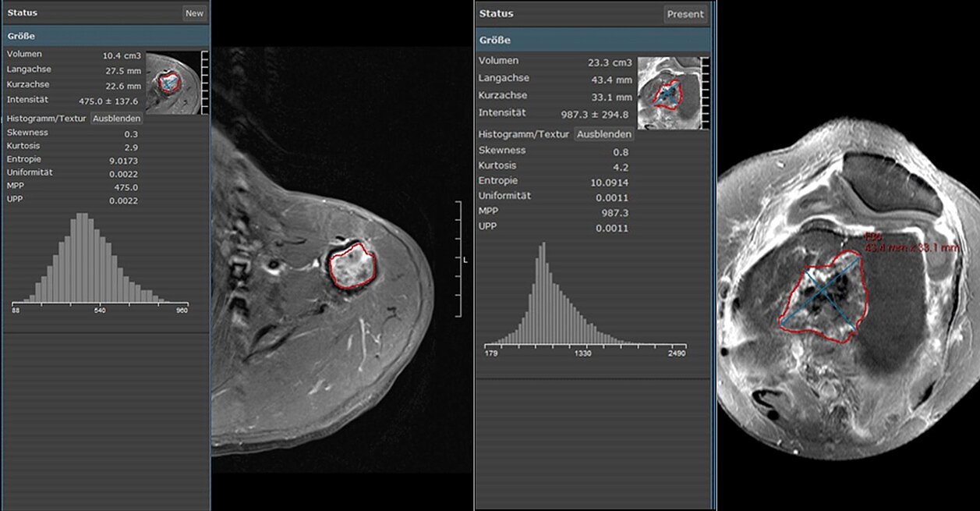Image resolution: width=980 pixels, height=511 pixels.
Task: Collapse the left Größe section header
Action: (105, 36)
